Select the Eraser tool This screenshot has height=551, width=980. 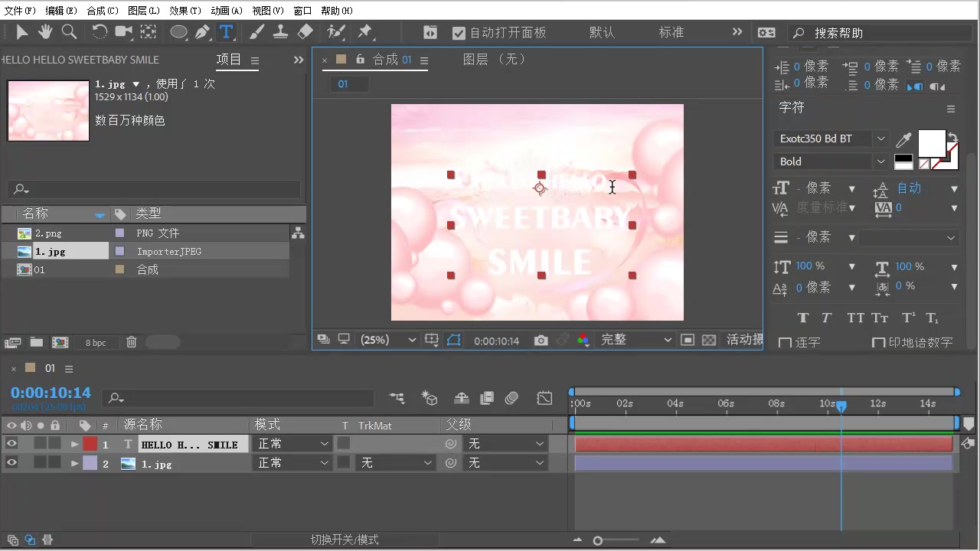coord(305,31)
